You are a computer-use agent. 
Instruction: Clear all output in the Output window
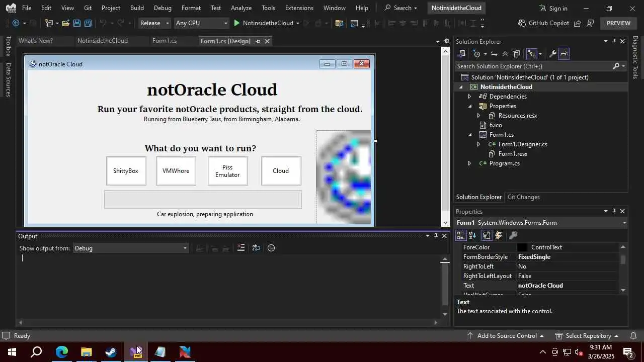point(241,248)
